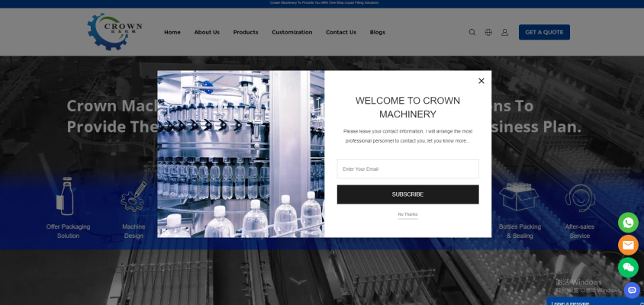Open the Contact Us page
Viewport: 644px width, 305px height.
point(341,32)
